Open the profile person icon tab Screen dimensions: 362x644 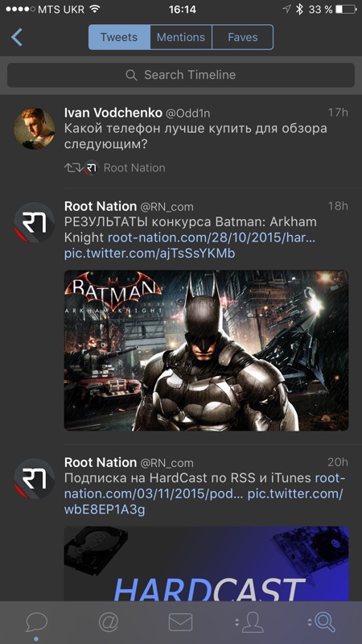click(249, 622)
